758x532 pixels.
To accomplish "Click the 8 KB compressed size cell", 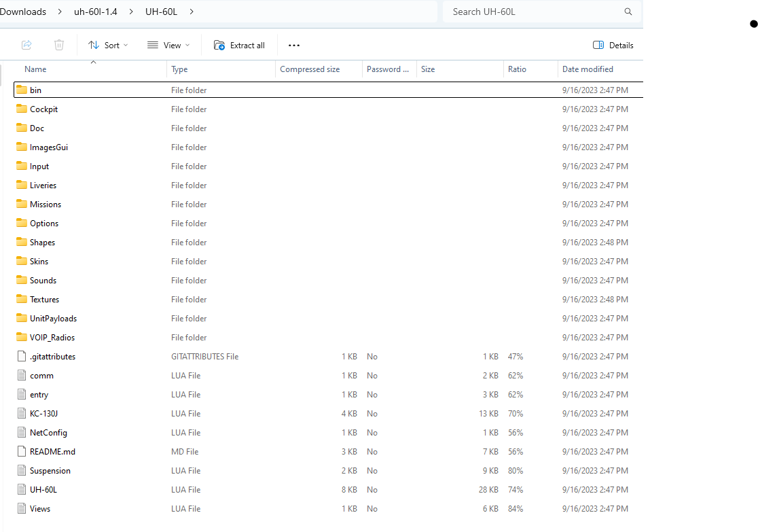I will pyautogui.click(x=349, y=489).
